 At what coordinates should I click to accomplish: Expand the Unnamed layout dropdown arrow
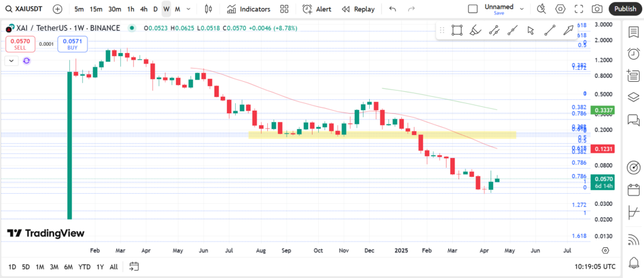point(520,9)
